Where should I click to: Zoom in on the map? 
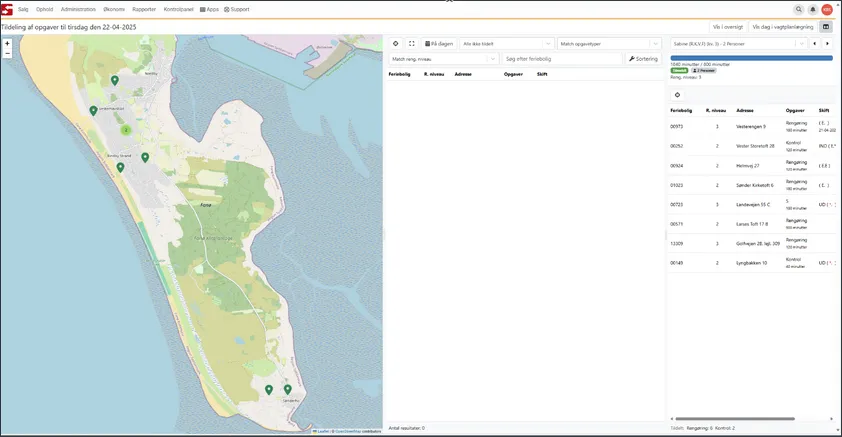(x=7, y=44)
